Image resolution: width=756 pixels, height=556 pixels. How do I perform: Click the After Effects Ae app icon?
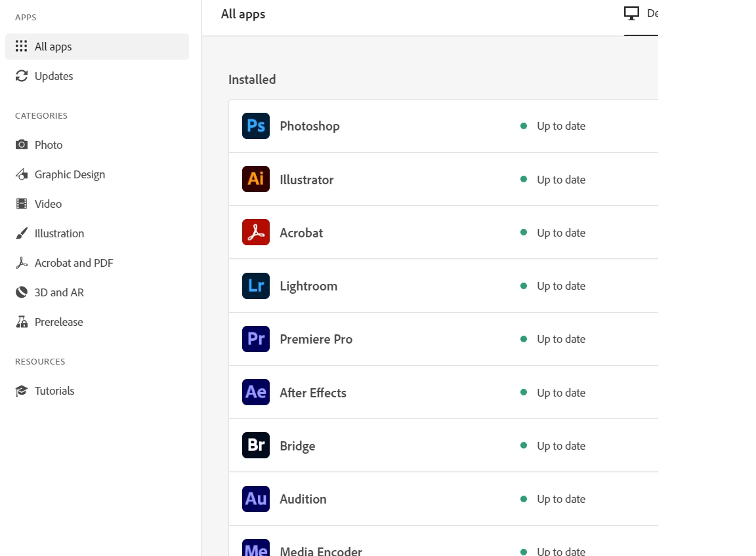(x=255, y=392)
